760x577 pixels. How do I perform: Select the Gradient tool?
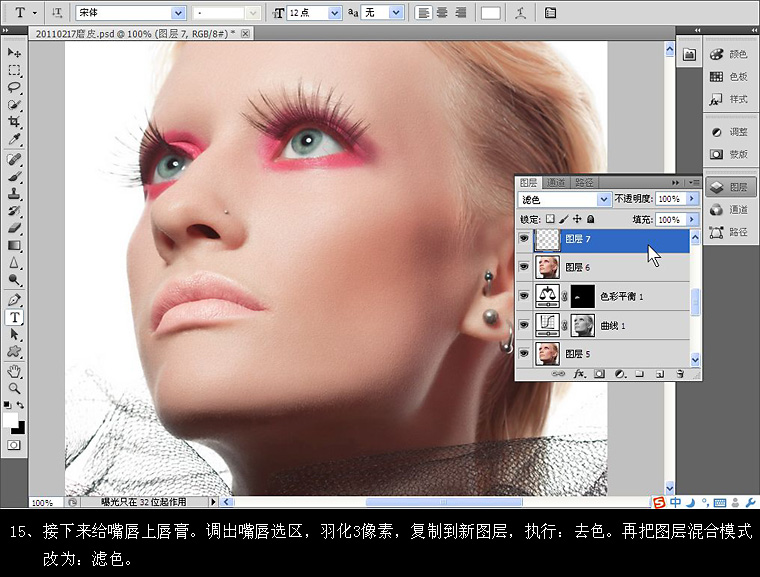(14, 245)
